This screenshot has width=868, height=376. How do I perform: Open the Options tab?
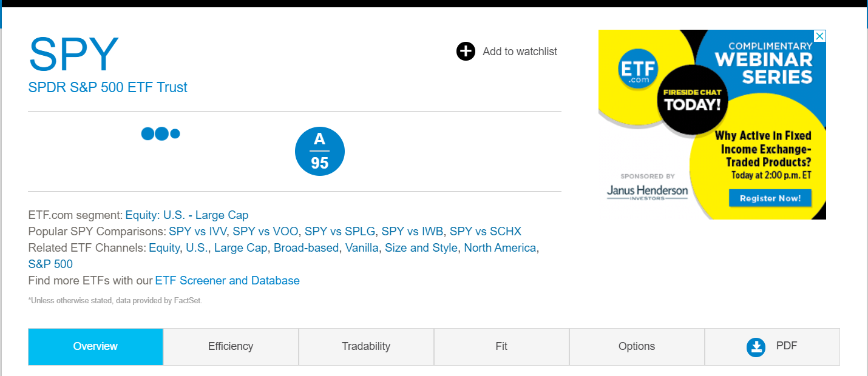[x=637, y=346]
